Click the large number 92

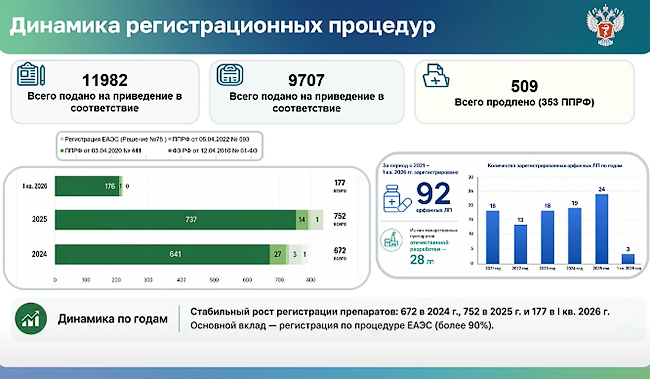433,194
